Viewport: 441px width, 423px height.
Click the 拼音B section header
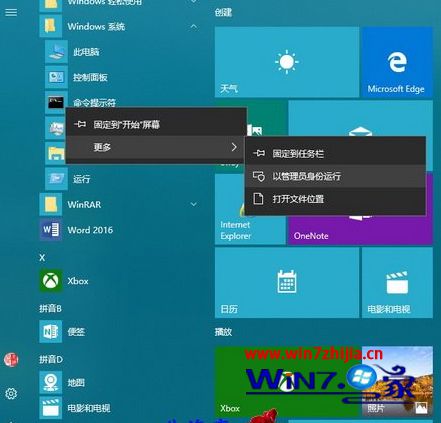(x=50, y=308)
